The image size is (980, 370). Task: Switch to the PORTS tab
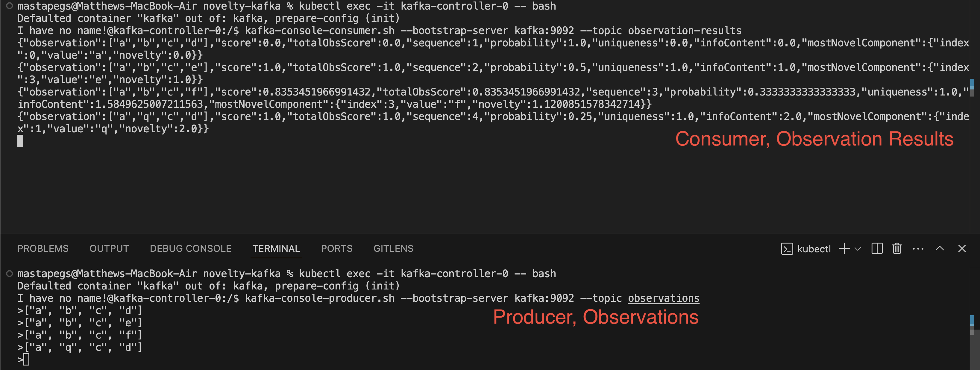[x=337, y=248]
